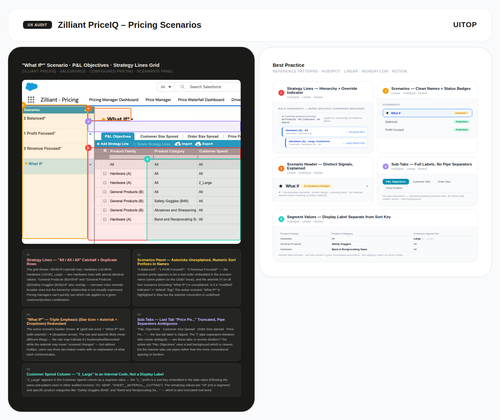Click the Band and Reciprocating cell
Image resolution: width=500 pixels, height=420 pixels.
point(175,219)
